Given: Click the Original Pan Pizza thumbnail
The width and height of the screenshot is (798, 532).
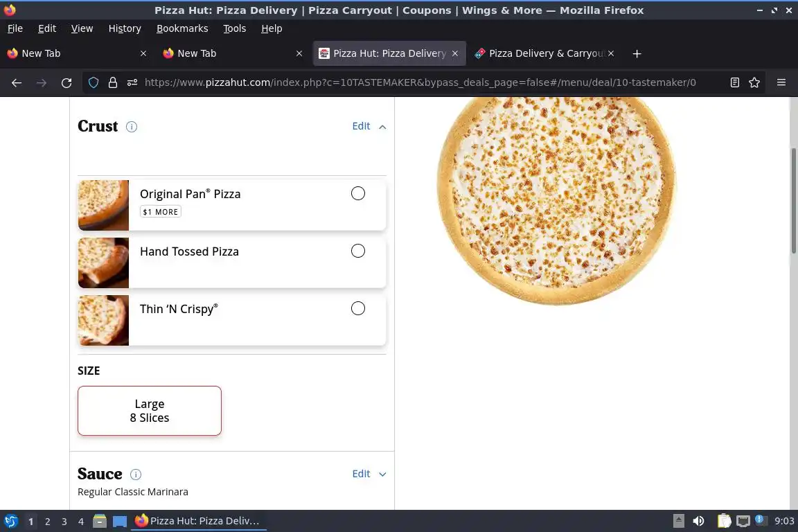Looking at the screenshot, I should pos(103,205).
